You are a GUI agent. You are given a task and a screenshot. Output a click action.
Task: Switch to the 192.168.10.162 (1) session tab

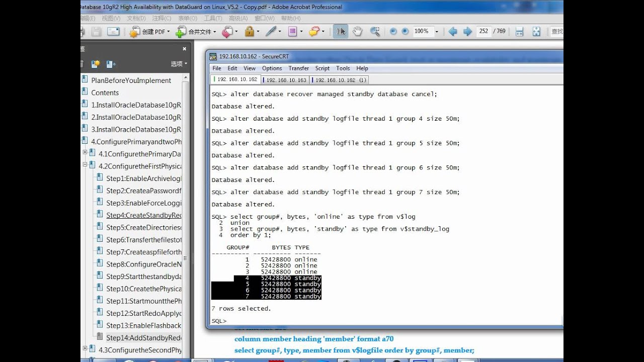tap(340, 80)
